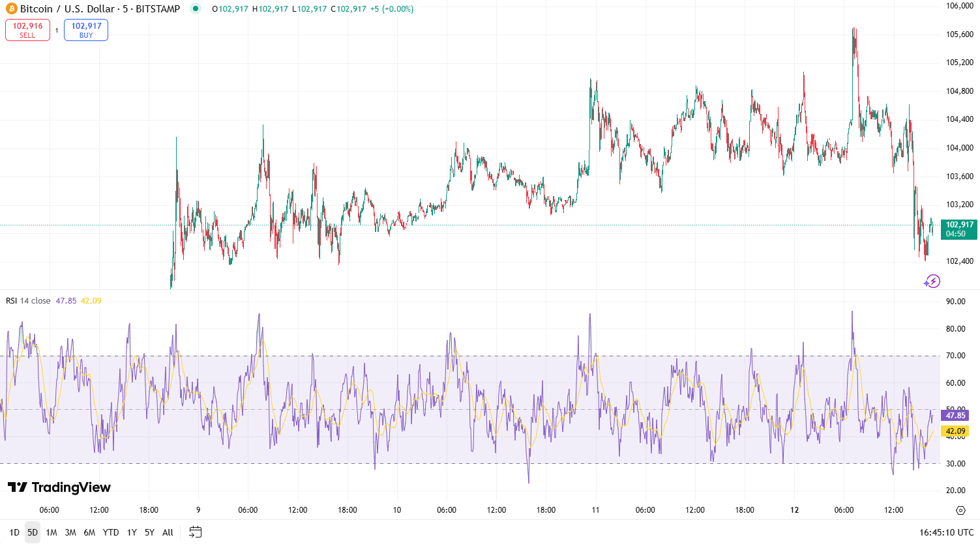The height and width of the screenshot is (544, 980).
Task: Select the 1D time range
Action: pos(14,532)
